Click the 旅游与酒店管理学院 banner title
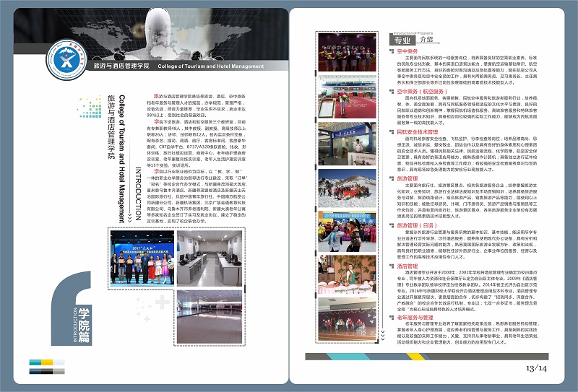Image resolution: width=578 pixels, height=392 pixels. [x=121, y=66]
